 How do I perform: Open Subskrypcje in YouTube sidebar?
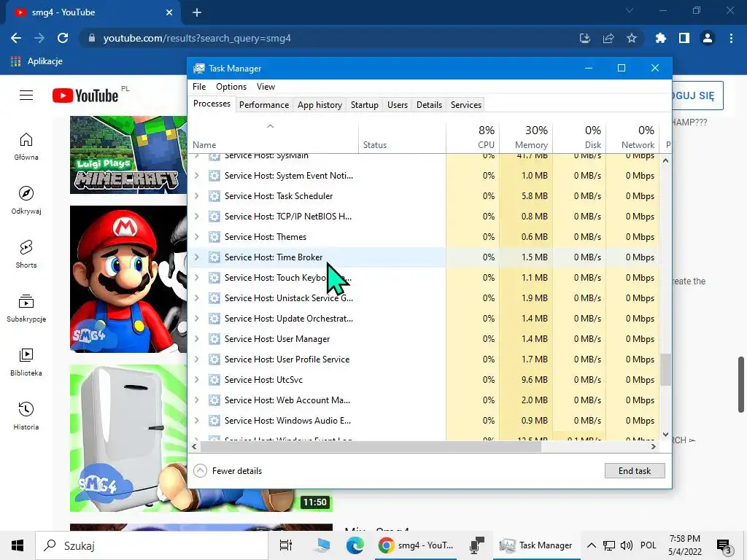tap(26, 308)
